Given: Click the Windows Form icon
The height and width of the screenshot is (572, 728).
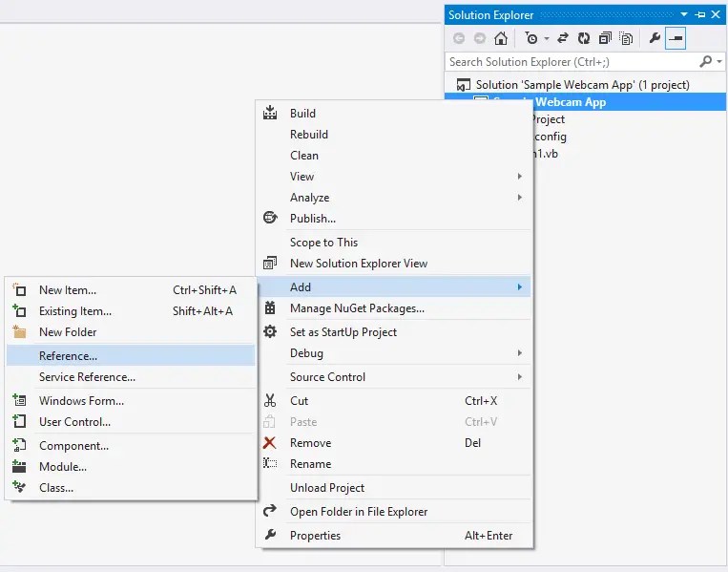Looking at the screenshot, I should [x=19, y=400].
